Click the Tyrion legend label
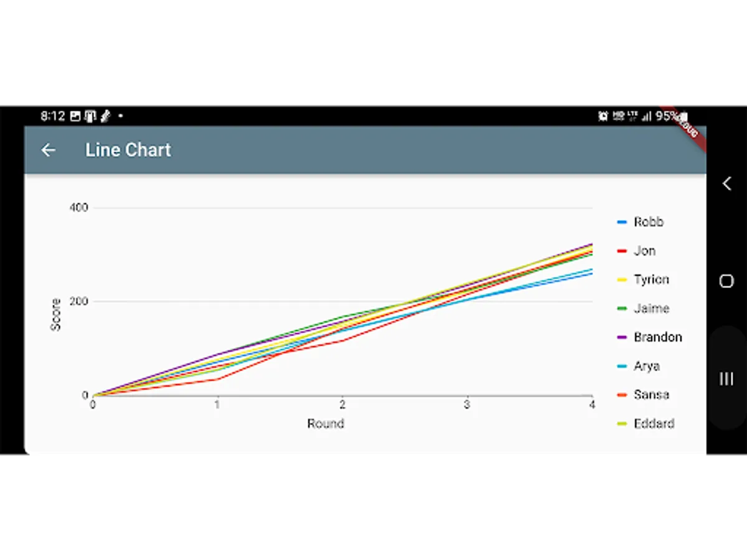 tap(651, 280)
